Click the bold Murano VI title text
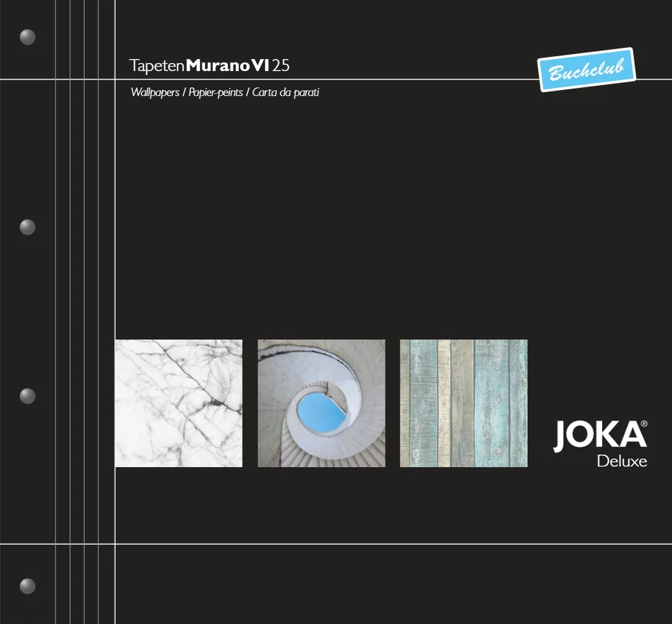Image resolution: width=672 pixels, height=624 pixels. click(x=227, y=65)
